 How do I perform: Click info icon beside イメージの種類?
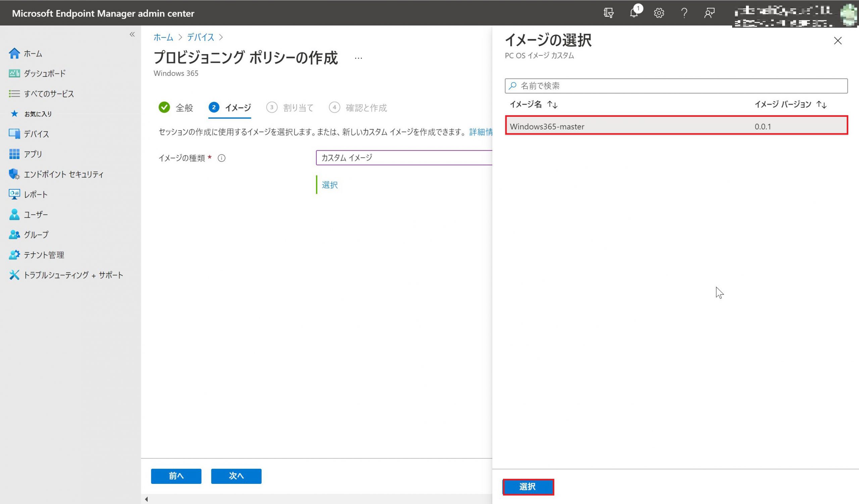tap(221, 158)
